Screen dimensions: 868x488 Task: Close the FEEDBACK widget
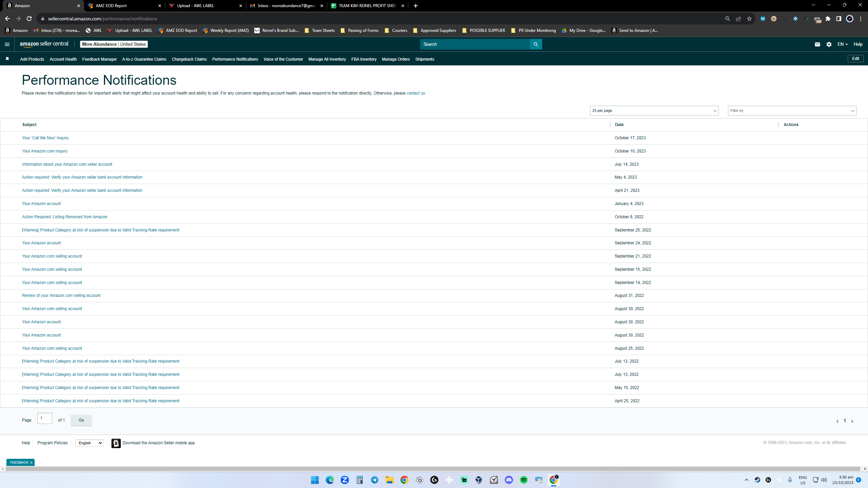coord(31,463)
